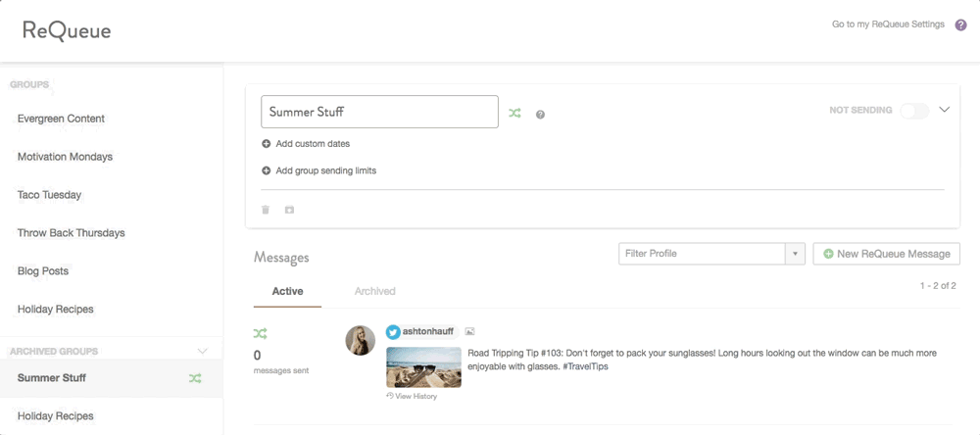This screenshot has width=980, height=435.
Task: Click the plus icon for Add group sending limits
Action: tap(266, 170)
